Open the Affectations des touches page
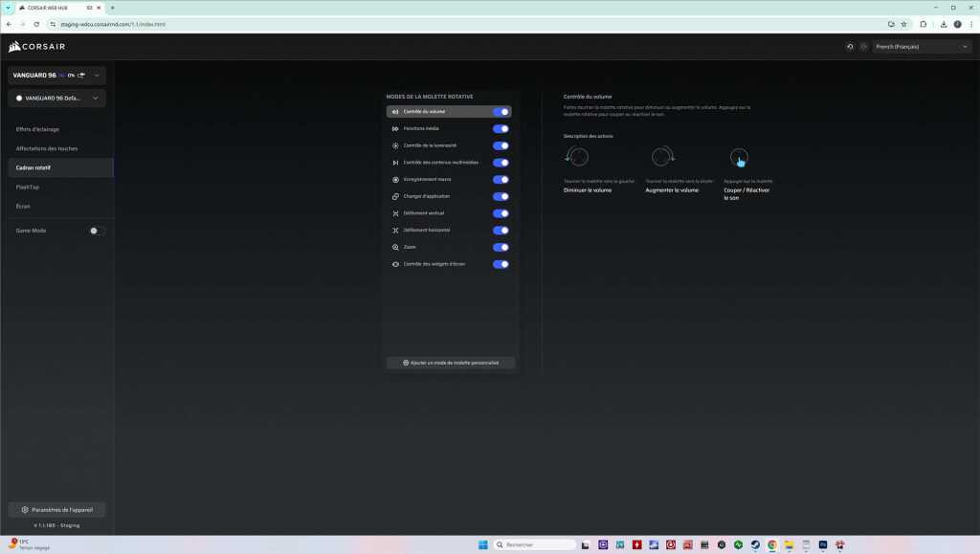 point(47,148)
